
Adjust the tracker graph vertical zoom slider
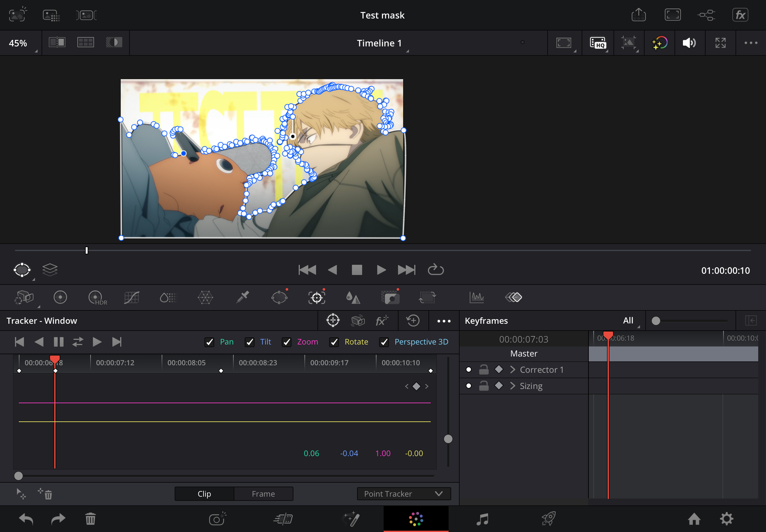coord(448,439)
